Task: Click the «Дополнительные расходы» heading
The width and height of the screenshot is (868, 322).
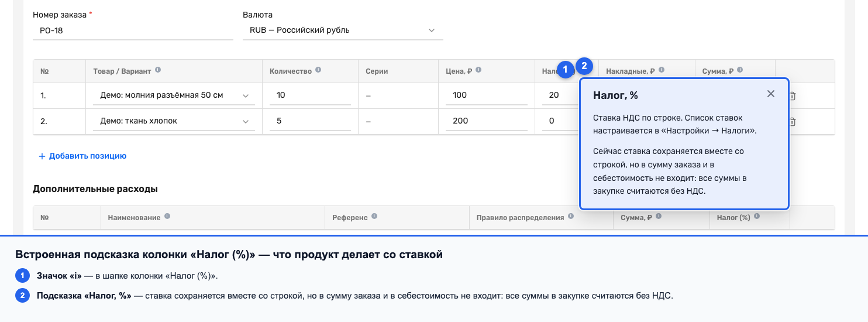Action: [x=95, y=189]
